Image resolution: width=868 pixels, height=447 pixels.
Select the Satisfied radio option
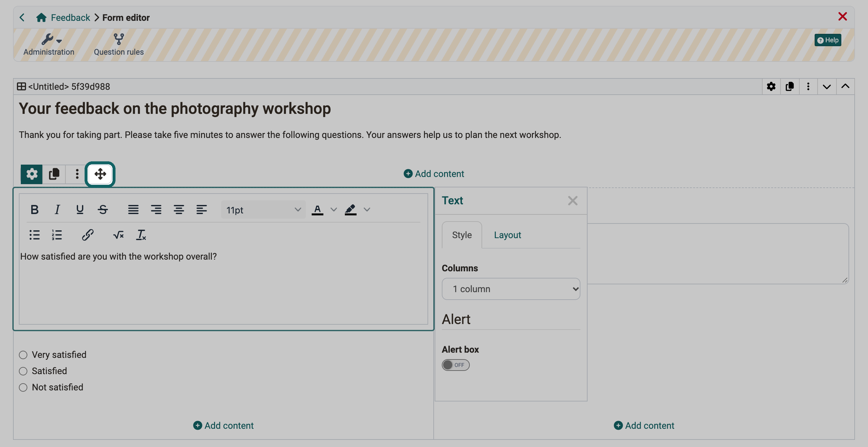point(23,371)
